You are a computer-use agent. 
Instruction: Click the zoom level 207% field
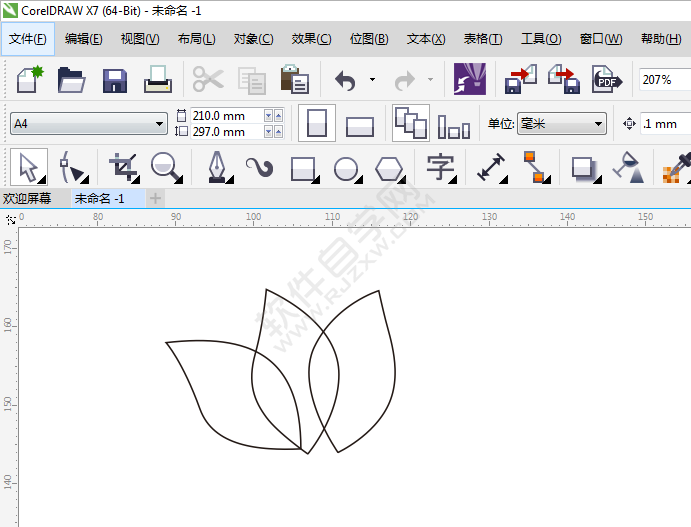tap(664, 80)
